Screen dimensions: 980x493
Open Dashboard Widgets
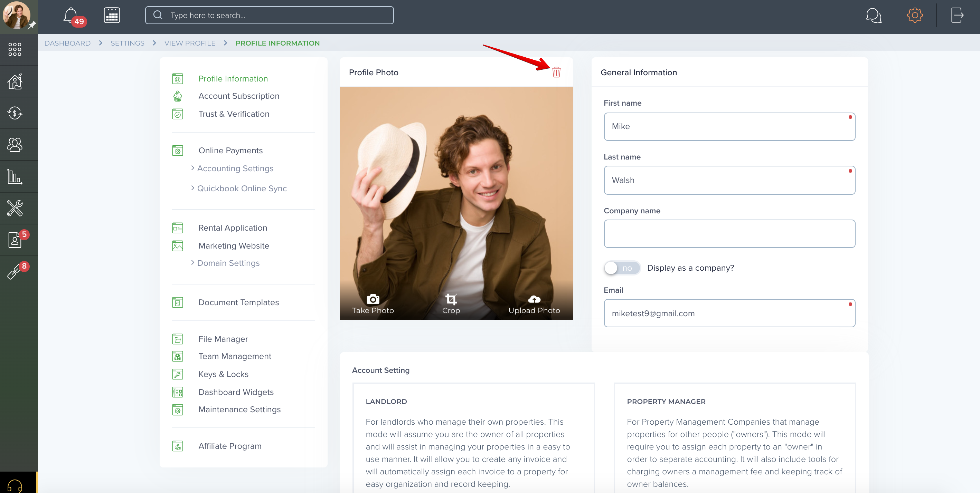point(236,392)
